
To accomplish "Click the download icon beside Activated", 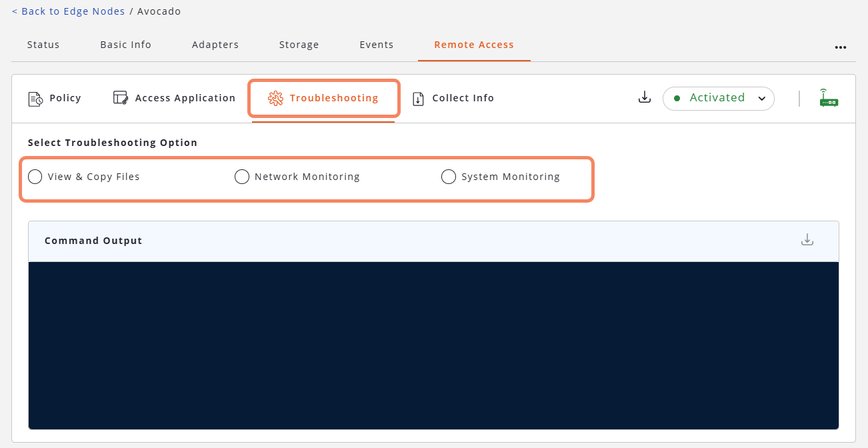I will pos(644,98).
